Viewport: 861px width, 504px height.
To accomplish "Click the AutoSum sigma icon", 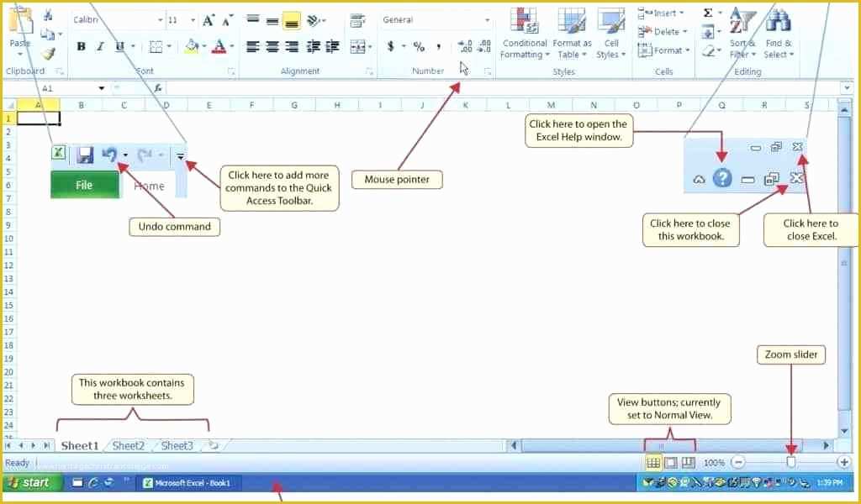I will (x=708, y=13).
